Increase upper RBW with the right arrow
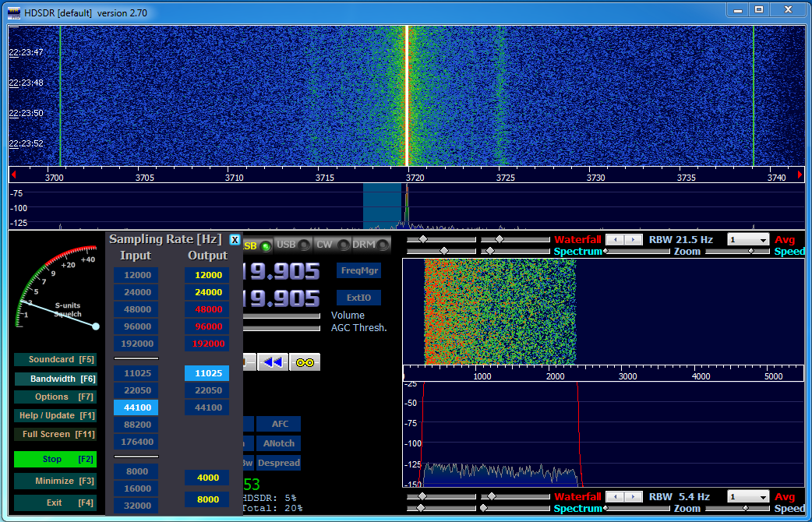Screen dimensions: 812x522 (x=634, y=240)
